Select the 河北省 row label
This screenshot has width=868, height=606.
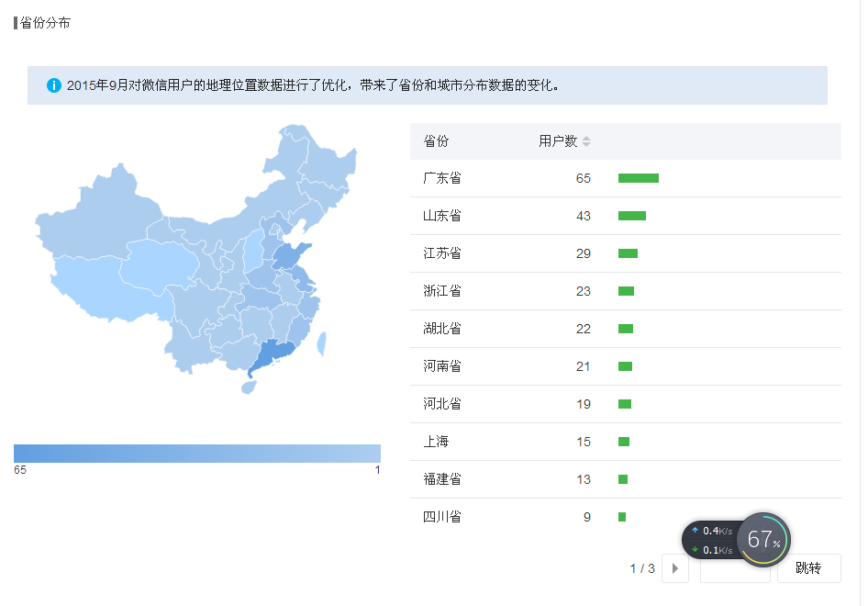[x=441, y=404]
